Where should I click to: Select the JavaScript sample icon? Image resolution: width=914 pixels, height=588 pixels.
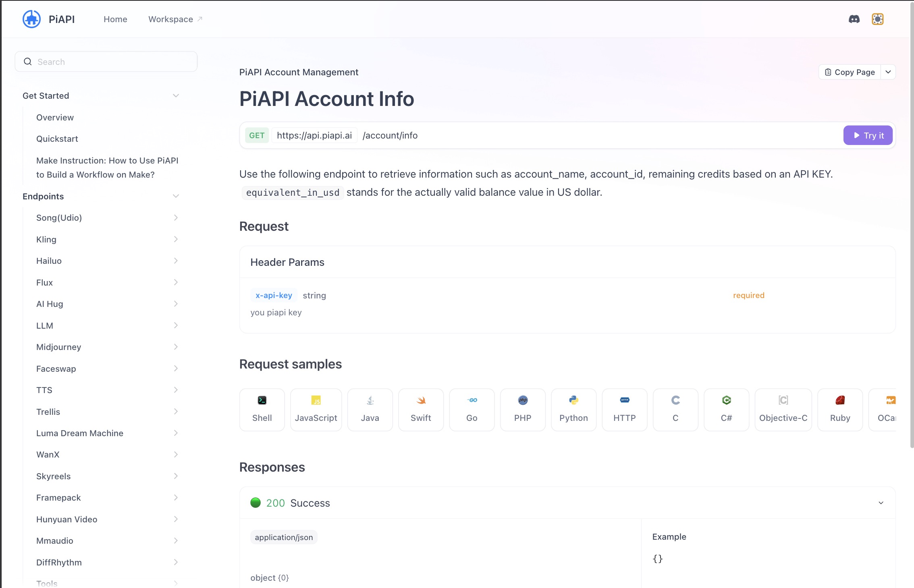point(316,400)
